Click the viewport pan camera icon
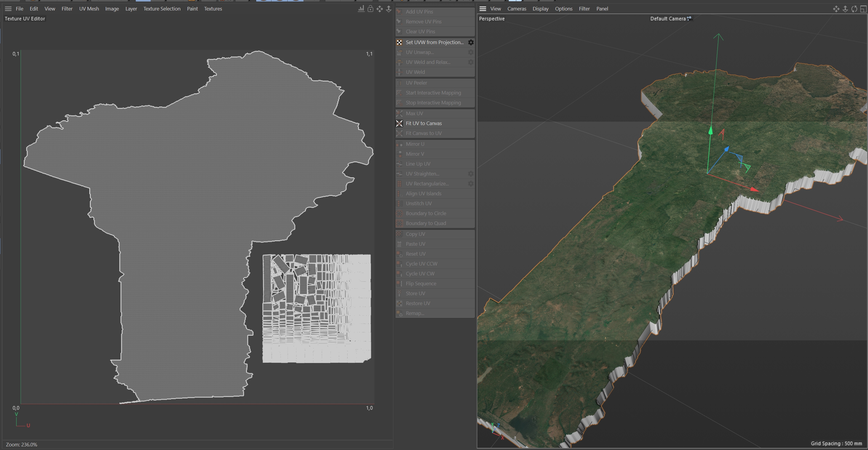Image resolution: width=868 pixels, height=450 pixels. pyautogui.click(x=836, y=9)
